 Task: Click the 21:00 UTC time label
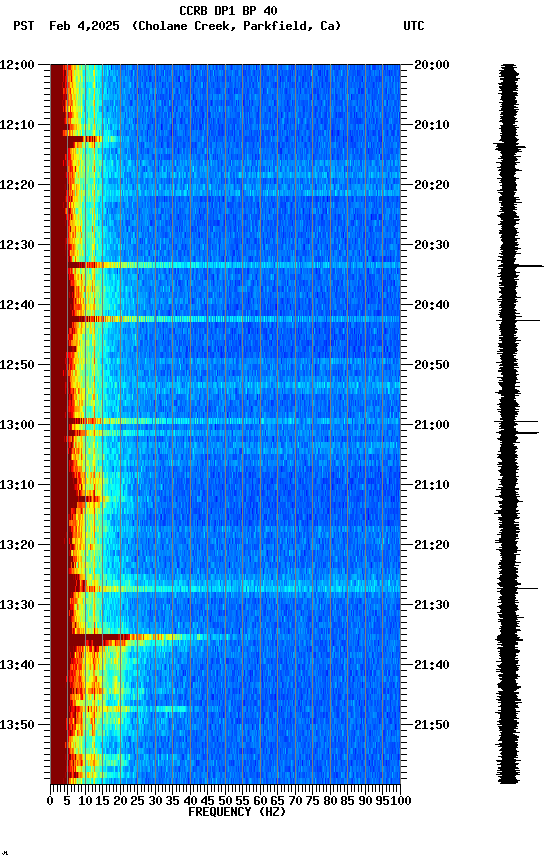click(x=432, y=425)
